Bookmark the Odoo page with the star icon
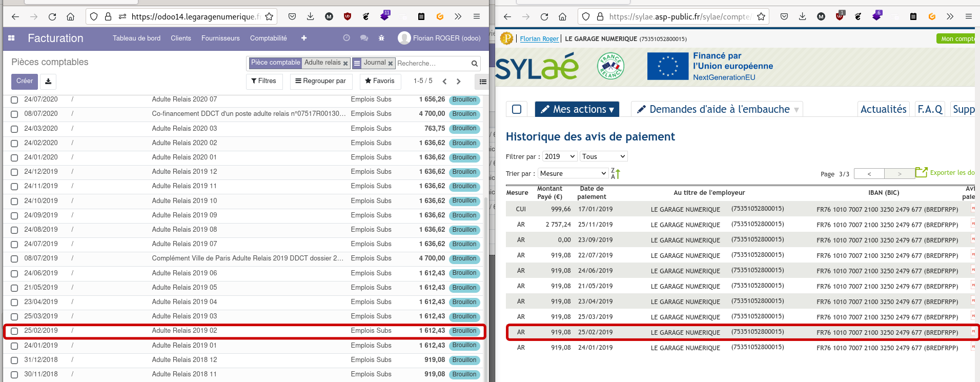The width and height of the screenshot is (980, 382). pyautogui.click(x=269, y=17)
